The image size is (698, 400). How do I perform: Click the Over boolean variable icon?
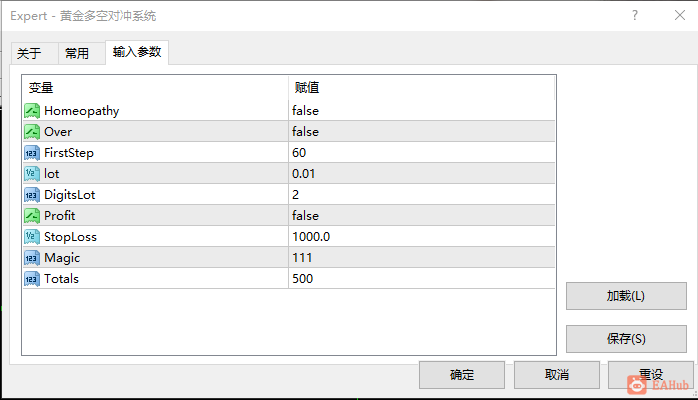point(32,132)
